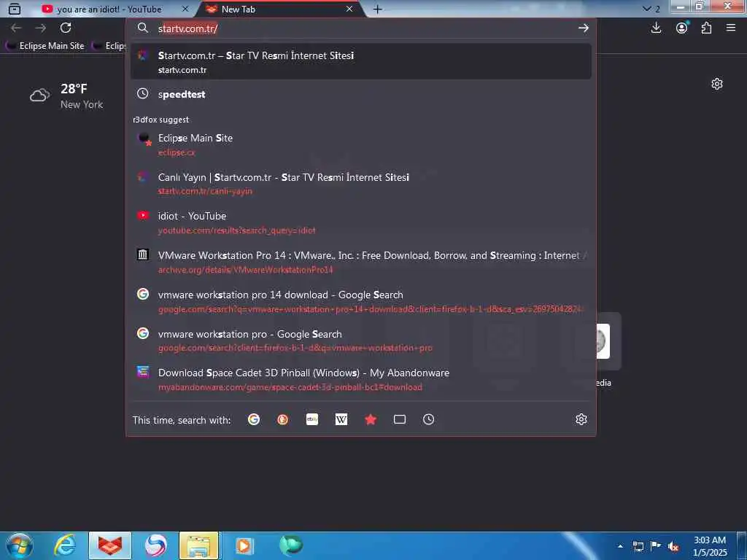Open the Action Center flag tray icon
747x560 pixels.
click(656, 546)
